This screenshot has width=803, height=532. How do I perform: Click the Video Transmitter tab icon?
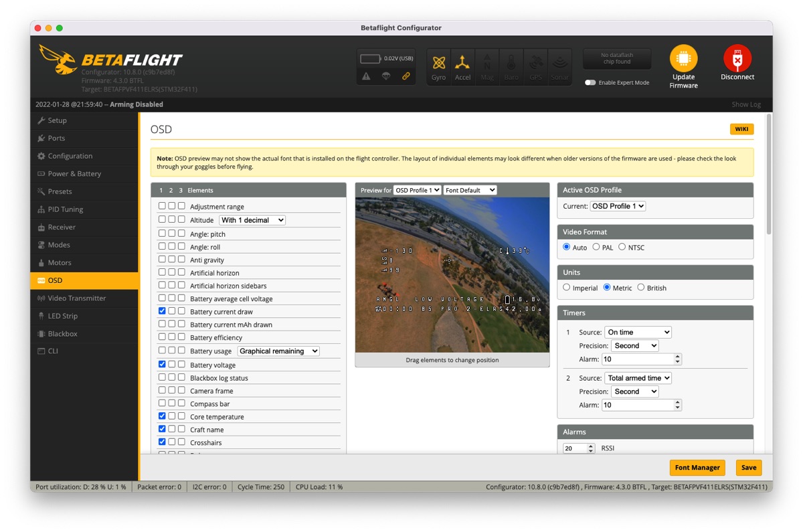pyautogui.click(x=41, y=298)
